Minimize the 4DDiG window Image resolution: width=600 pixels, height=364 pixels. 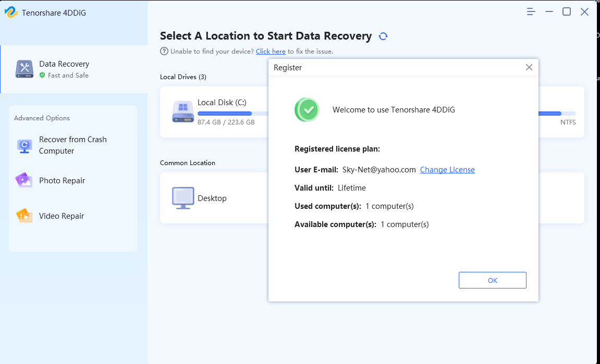(549, 12)
